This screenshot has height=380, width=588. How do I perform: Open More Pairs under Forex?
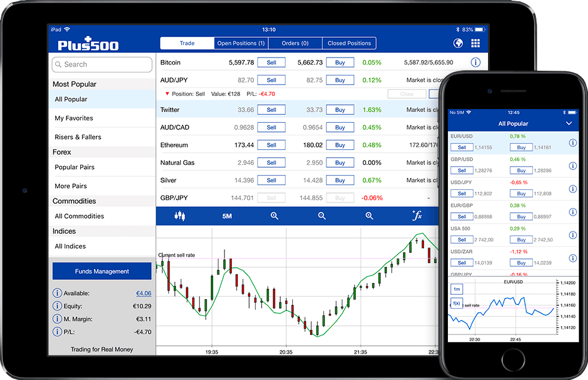point(102,186)
